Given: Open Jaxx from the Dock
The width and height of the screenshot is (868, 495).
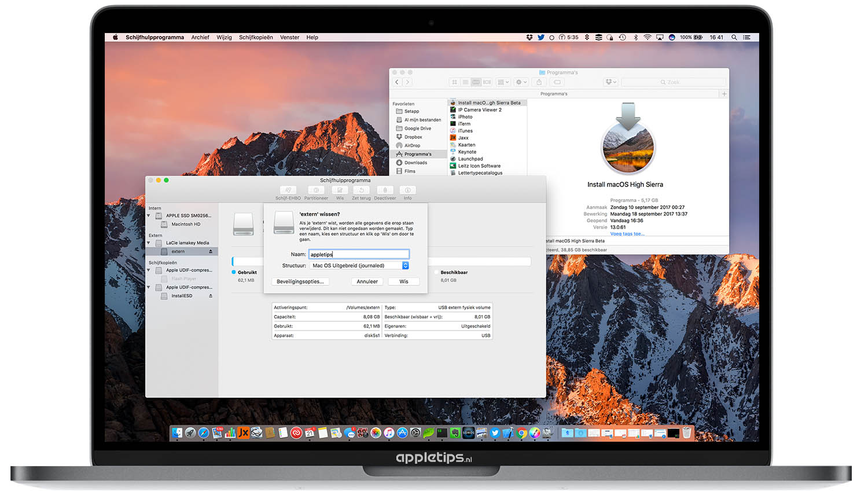Looking at the screenshot, I should (x=243, y=432).
